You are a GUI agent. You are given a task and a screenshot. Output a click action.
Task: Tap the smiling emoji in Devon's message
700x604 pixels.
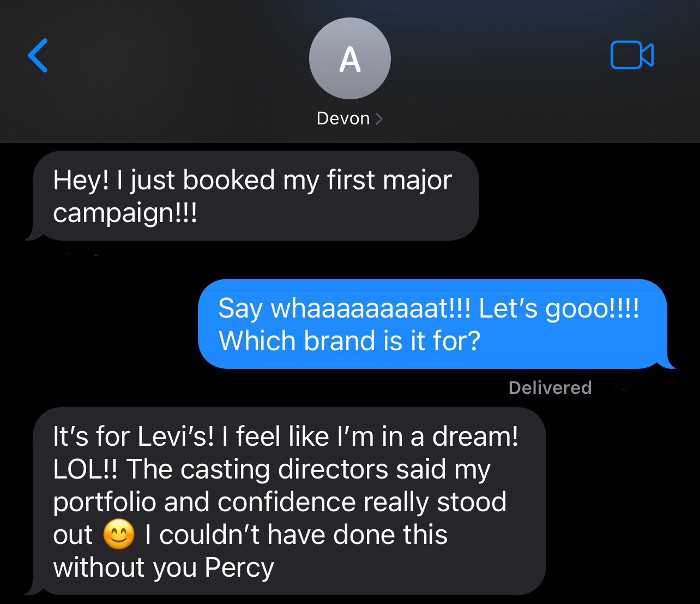tap(119, 535)
